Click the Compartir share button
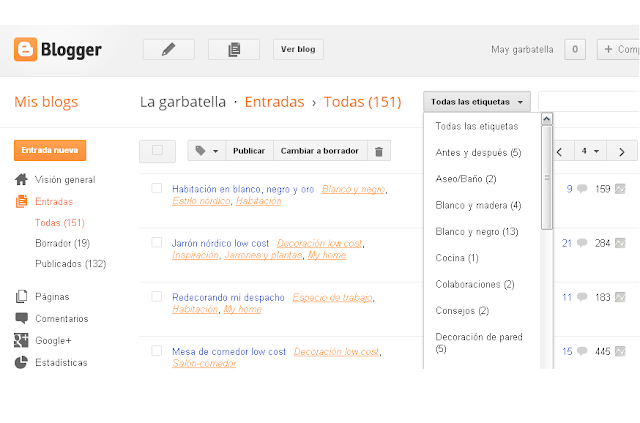Screen dimensions: 640x423 tap(618, 49)
